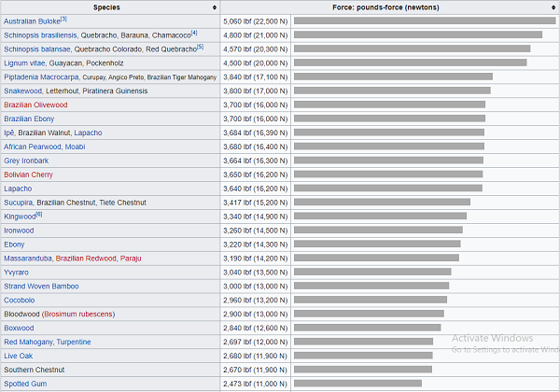
Task: Open Yvyraro link
Action: click(x=16, y=273)
